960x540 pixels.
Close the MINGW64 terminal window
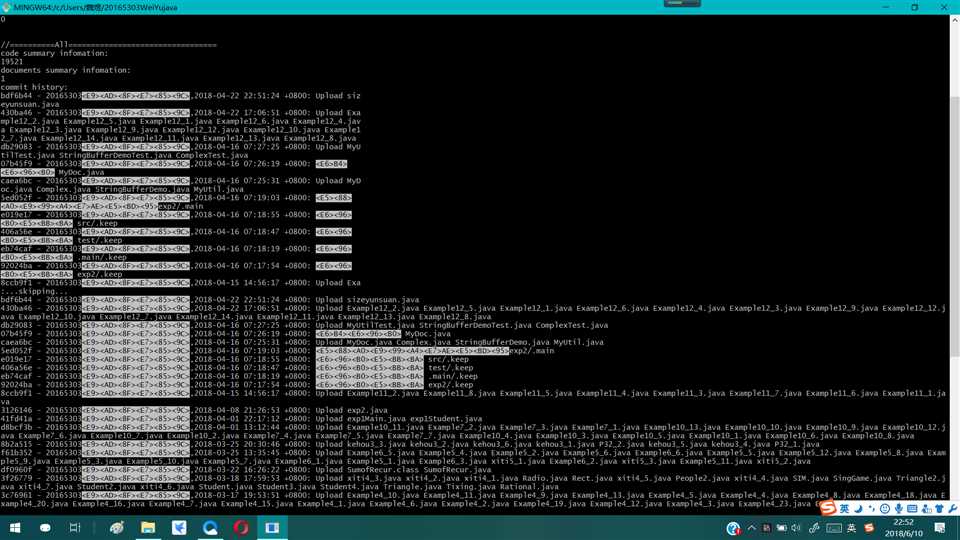pos(944,7)
